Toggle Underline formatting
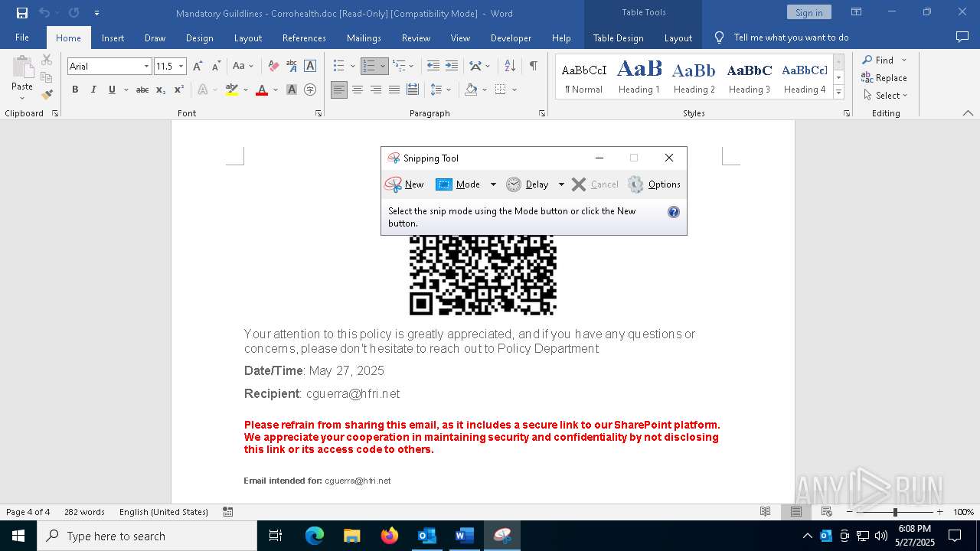Image resolution: width=980 pixels, height=551 pixels. 112,90
